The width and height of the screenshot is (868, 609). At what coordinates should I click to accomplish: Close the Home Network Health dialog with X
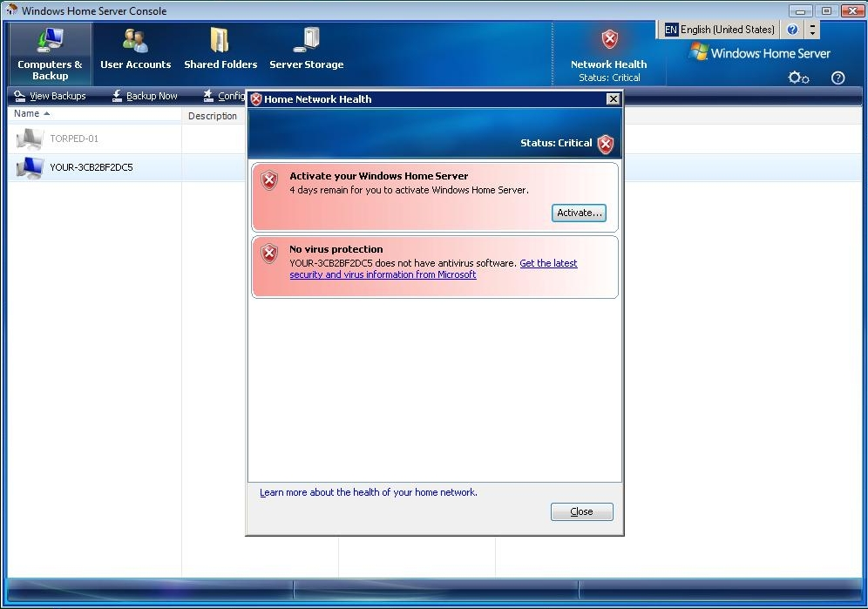[x=613, y=99]
